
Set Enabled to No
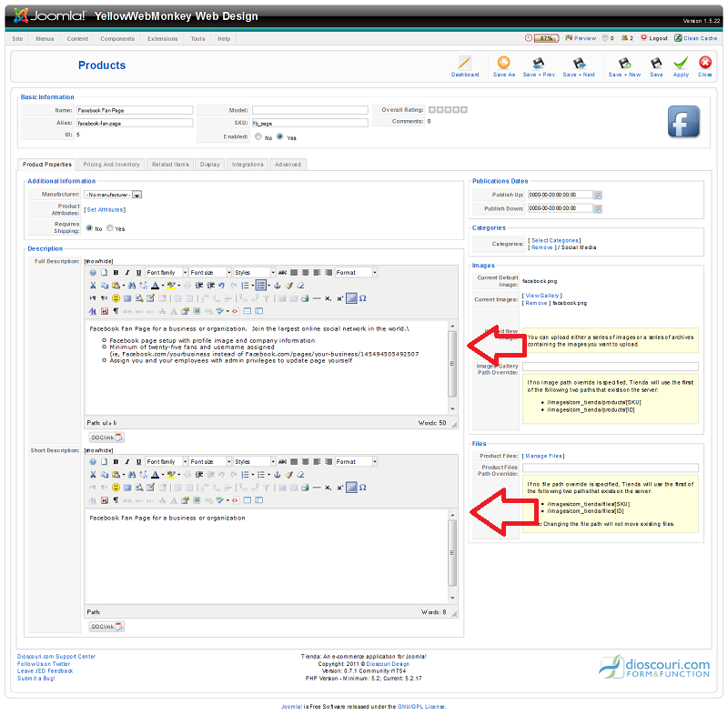coord(258,136)
